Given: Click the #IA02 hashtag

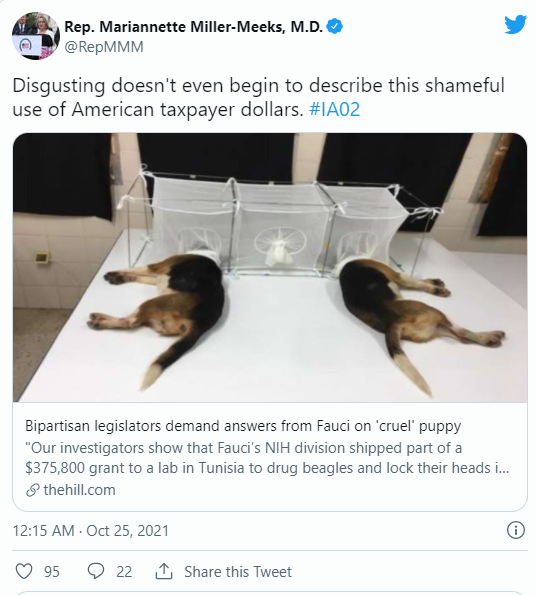Looking at the screenshot, I should [x=334, y=109].
